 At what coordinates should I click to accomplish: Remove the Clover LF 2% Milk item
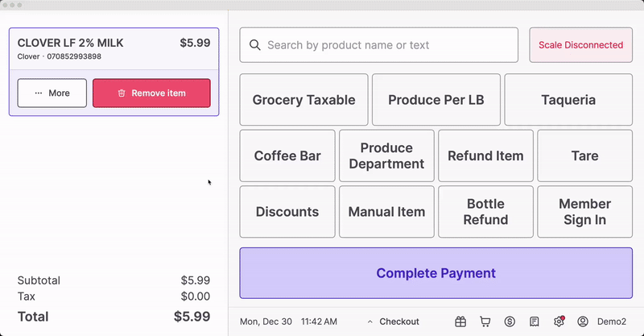[x=151, y=93]
